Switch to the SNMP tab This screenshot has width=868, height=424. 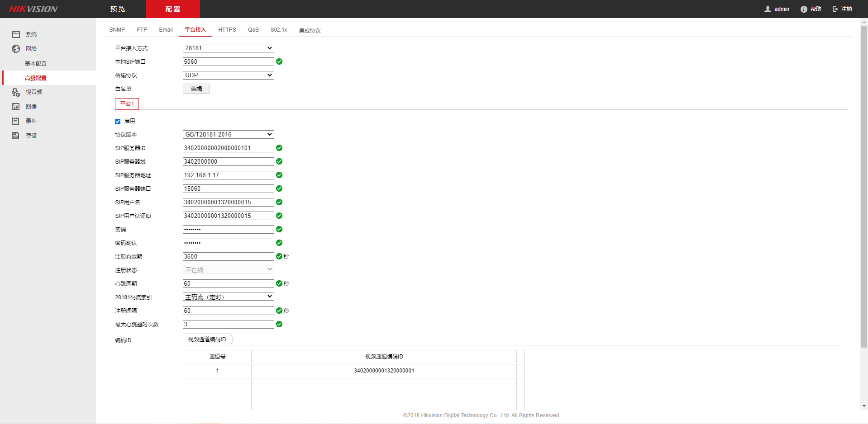tap(117, 30)
